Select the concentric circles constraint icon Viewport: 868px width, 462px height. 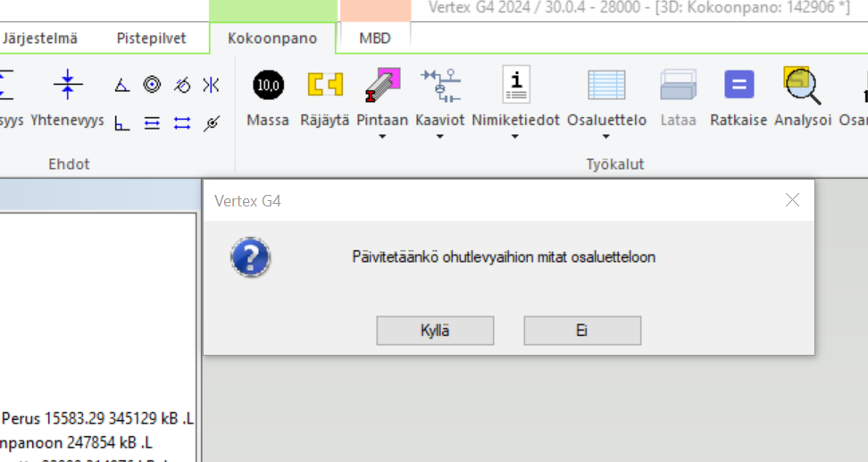[152, 85]
